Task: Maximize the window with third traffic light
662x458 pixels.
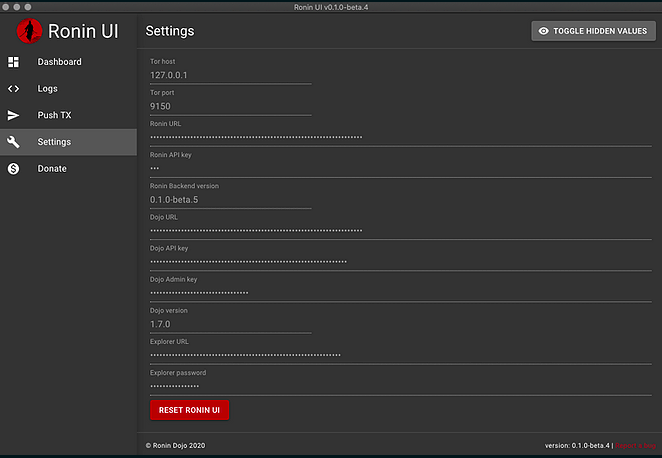Action: click(28, 7)
